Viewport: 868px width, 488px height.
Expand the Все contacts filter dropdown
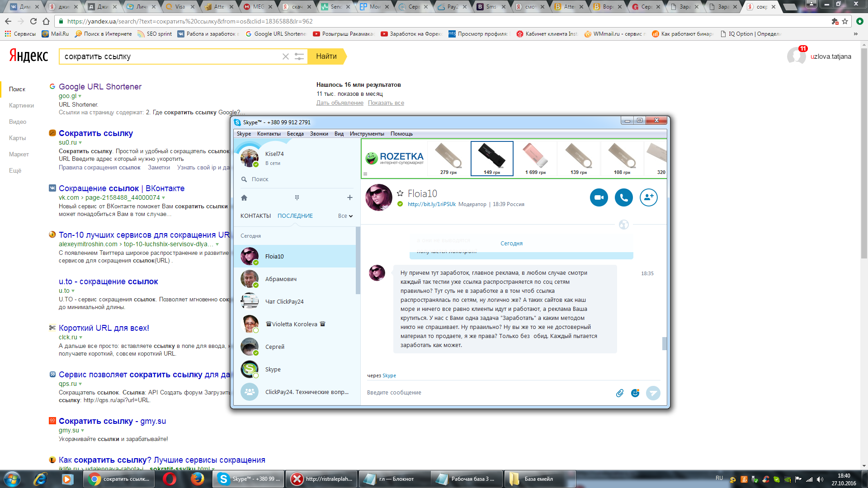click(345, 216)
